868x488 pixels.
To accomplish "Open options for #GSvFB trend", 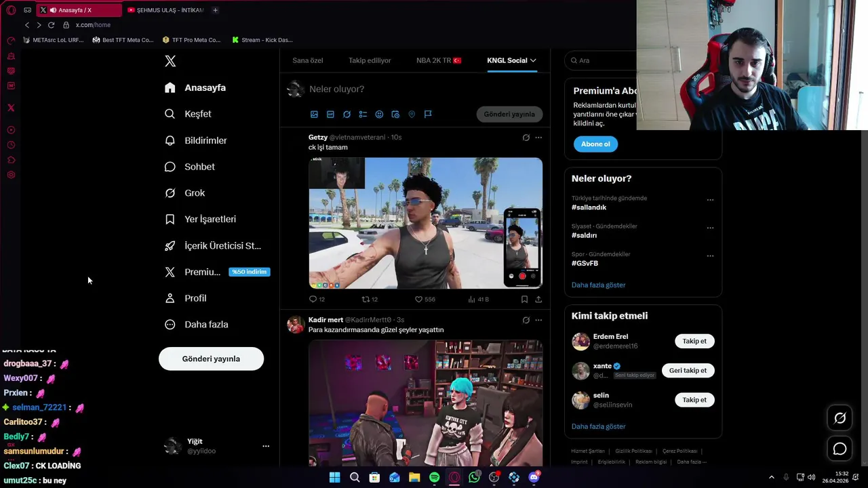I will tap(710, 256).
